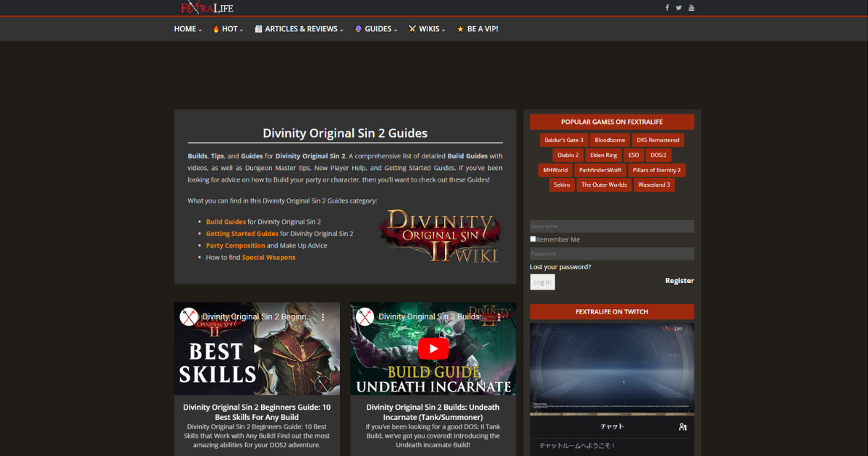Click the viewer list icon in the Twitch chat
This screenshot has height=456, width=868.
[682, 427]
